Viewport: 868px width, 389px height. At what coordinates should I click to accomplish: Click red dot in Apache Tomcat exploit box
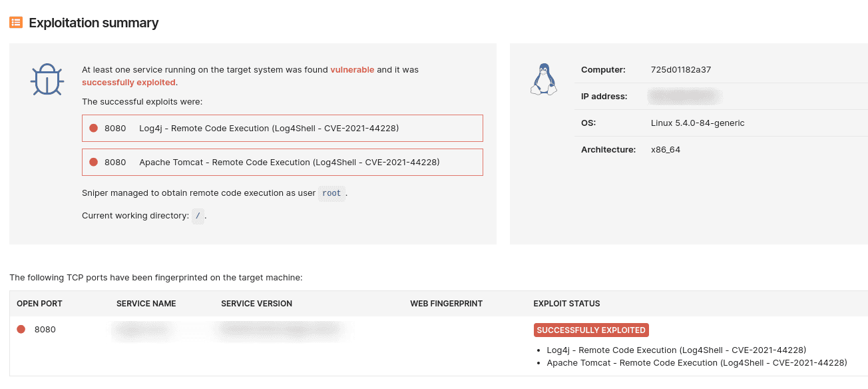[x=93, y=162]
